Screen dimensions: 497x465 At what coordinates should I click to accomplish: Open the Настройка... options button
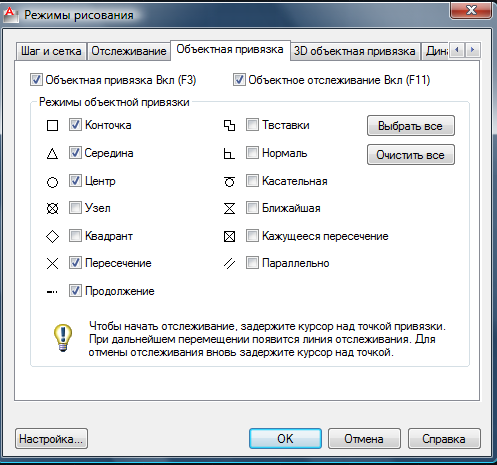pos(51,439)
